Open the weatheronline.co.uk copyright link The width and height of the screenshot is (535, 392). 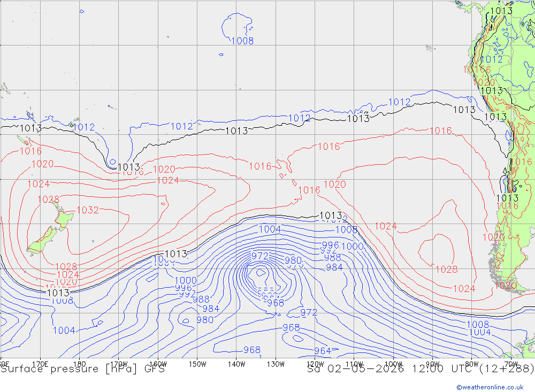490,387
